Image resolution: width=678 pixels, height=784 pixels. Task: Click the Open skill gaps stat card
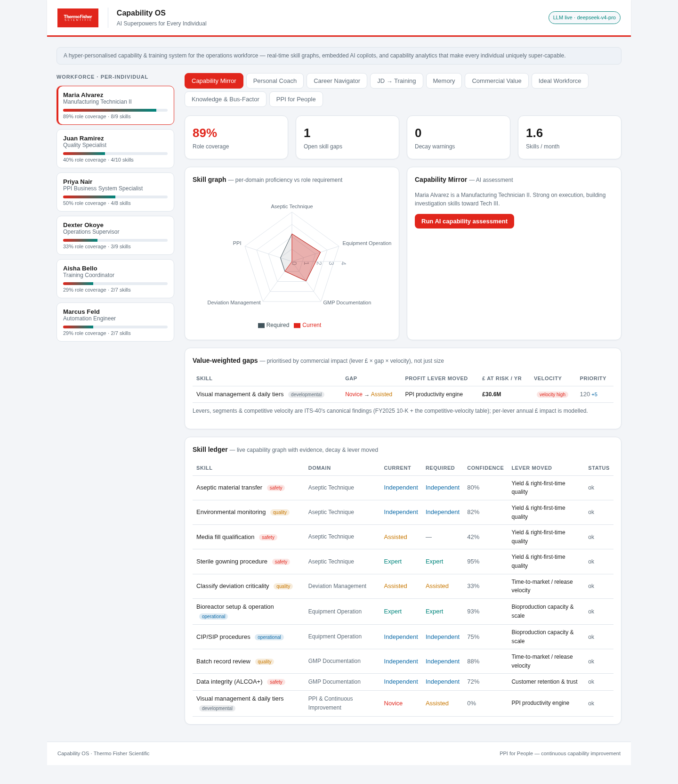(x=347, y=138)
